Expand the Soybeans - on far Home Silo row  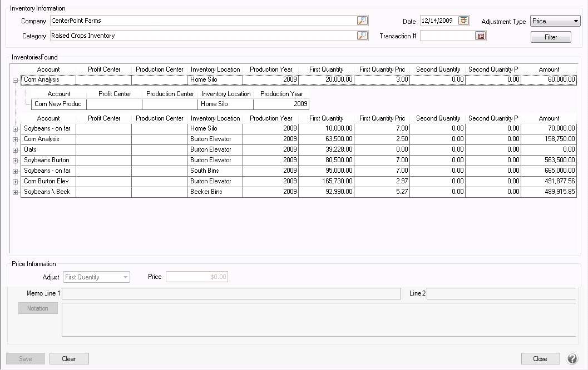[15, 129]
